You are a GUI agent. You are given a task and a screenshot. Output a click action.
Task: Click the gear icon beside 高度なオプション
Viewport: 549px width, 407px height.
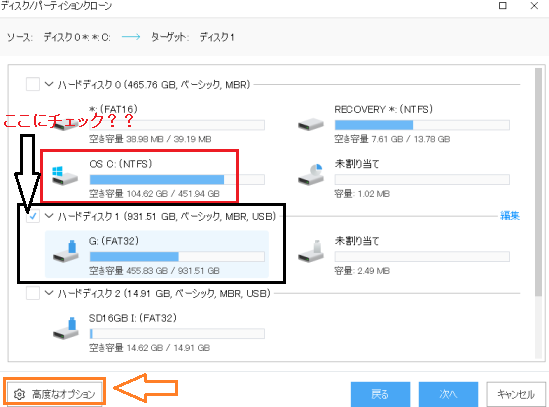click(x=19, y=394)
